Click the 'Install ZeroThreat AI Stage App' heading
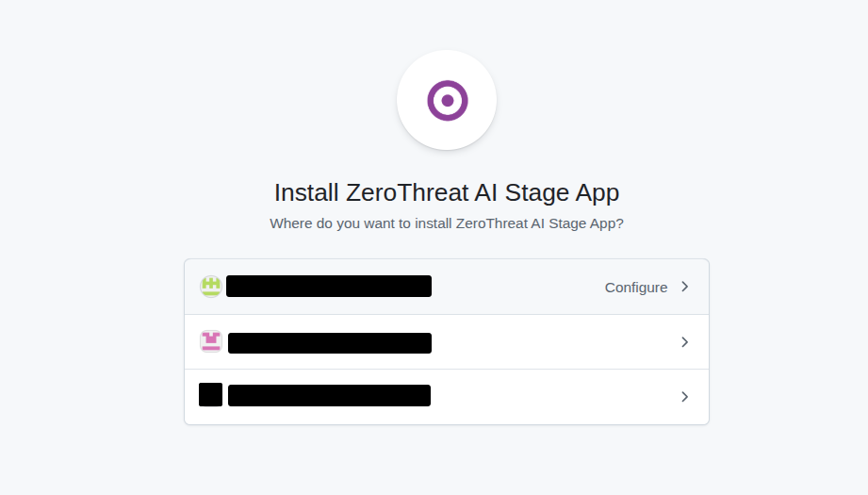Screen dimensions: 868x495 pos(447,192)
